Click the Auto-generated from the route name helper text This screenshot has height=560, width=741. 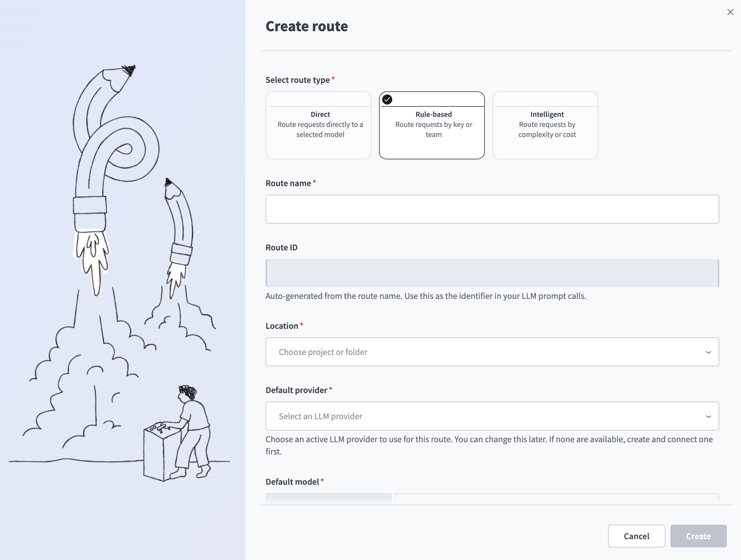(426, 296)
